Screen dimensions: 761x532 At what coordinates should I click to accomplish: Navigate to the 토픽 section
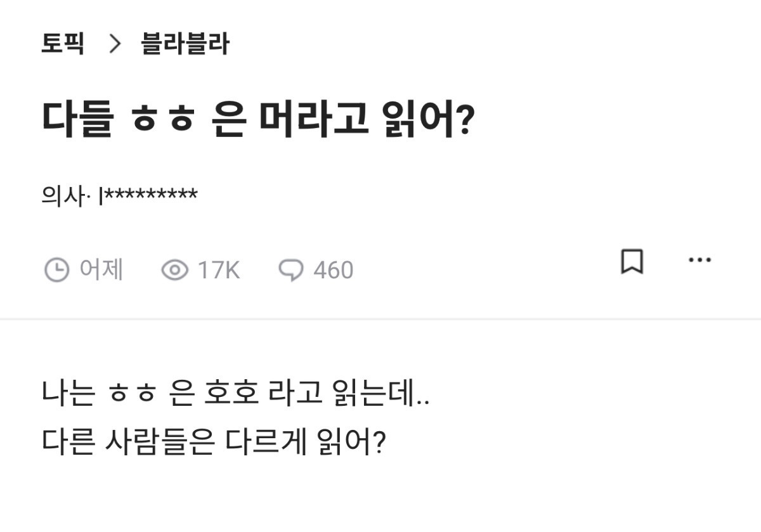[x=62, y=44]
